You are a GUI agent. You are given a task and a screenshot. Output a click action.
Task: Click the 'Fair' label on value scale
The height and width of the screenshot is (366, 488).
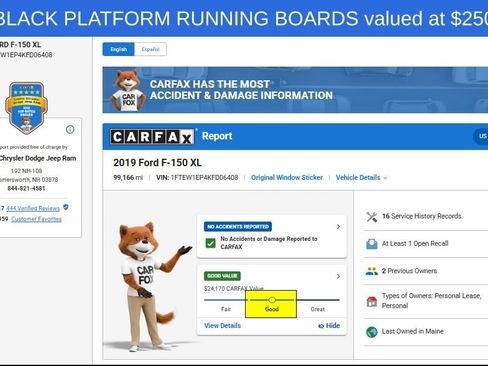pos(226,309)
